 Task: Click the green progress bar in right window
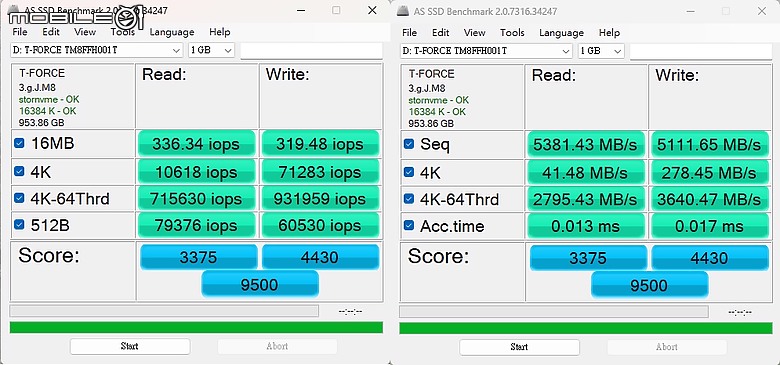[x=586, y=328]
